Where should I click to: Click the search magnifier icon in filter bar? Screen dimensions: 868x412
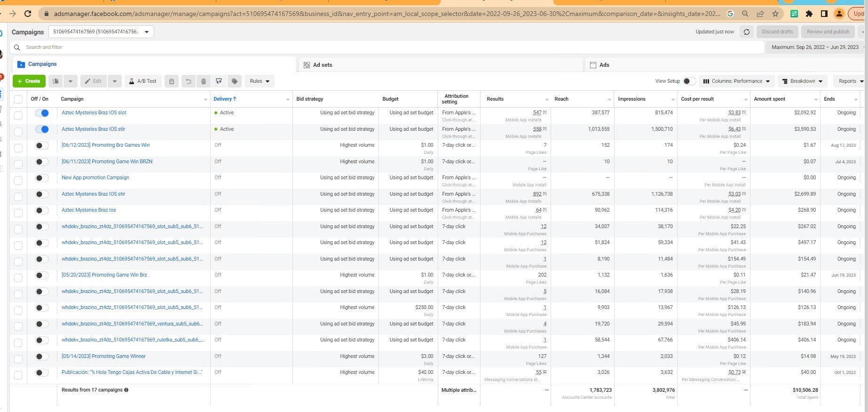pos(17,48)
